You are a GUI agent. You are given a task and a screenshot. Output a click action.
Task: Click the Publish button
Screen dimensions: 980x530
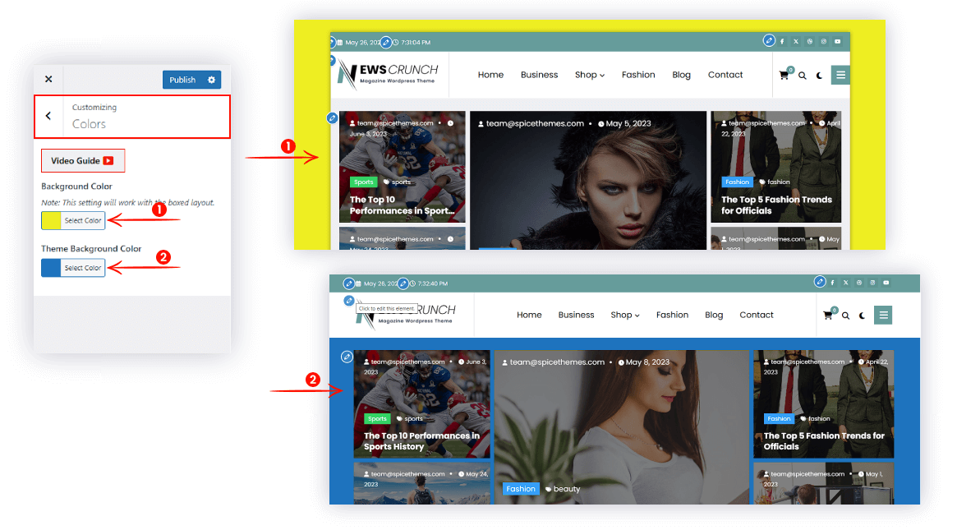tap(182, 80)
